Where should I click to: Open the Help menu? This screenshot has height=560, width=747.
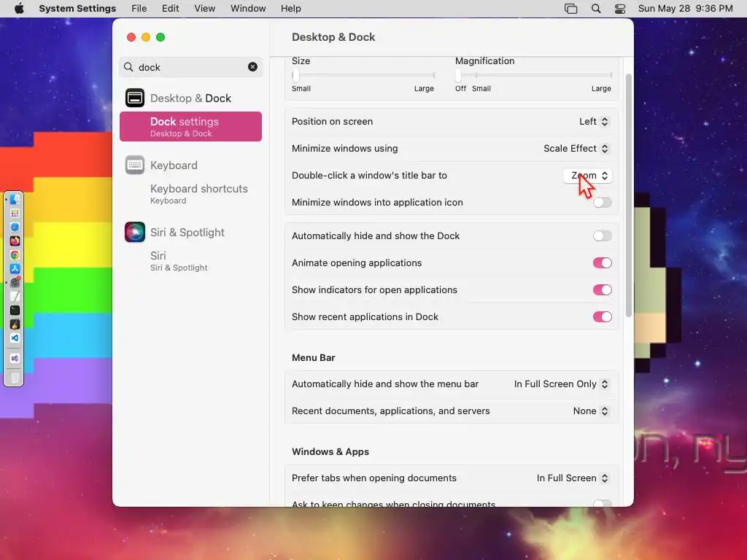pyautogui.click(x=290, y=9)
